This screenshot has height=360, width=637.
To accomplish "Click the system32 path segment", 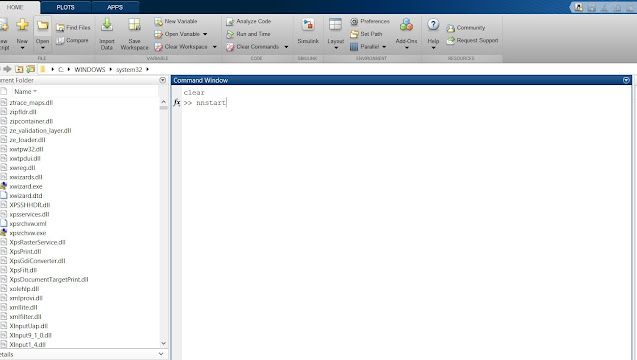I will [129, 69].
